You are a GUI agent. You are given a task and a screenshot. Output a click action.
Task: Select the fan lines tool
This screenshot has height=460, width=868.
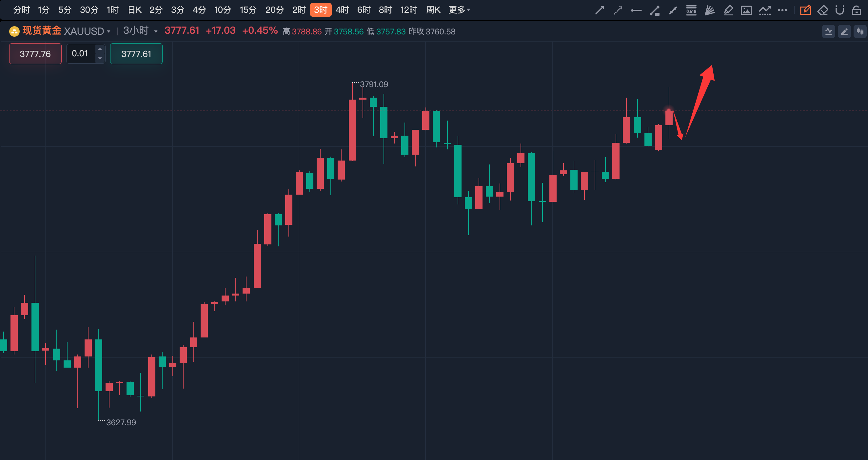709,10
